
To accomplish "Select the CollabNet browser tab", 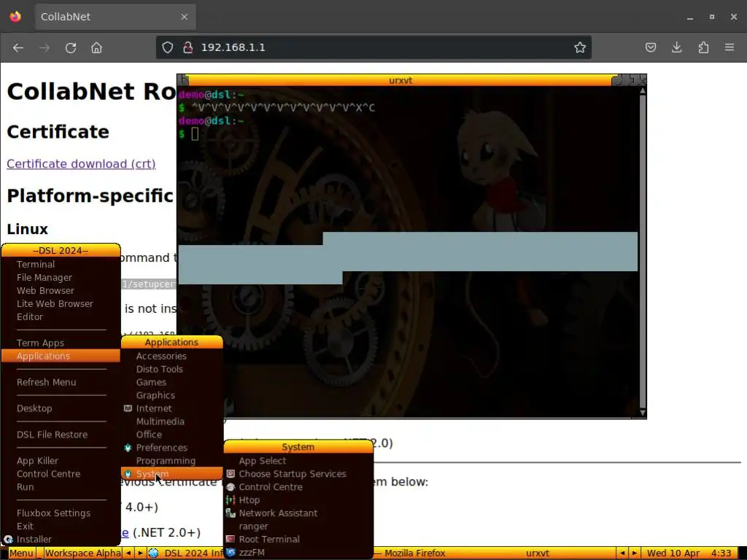I will (x=115, y=17).
